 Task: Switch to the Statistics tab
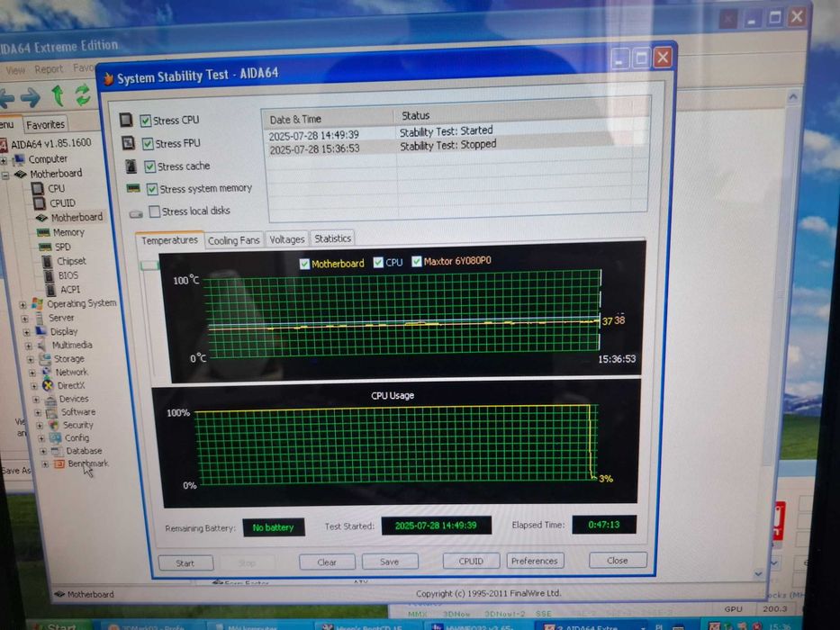pos(333,238)
